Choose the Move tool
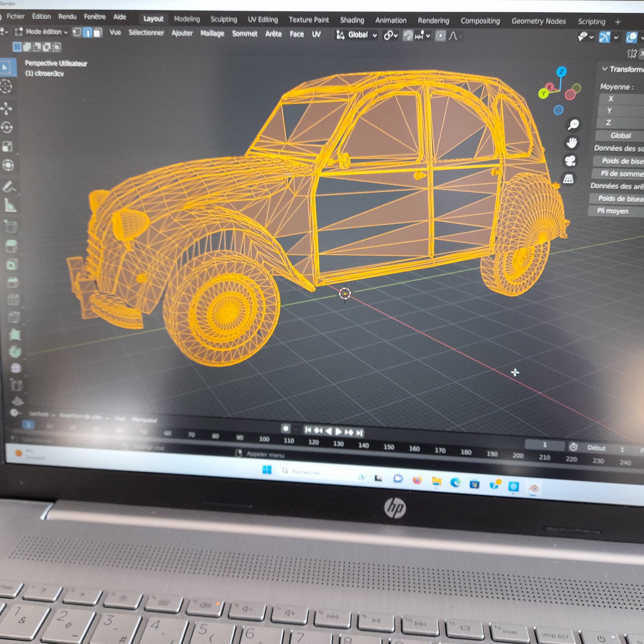This screenshot has height=644, width=644. [x=6, y=109]
